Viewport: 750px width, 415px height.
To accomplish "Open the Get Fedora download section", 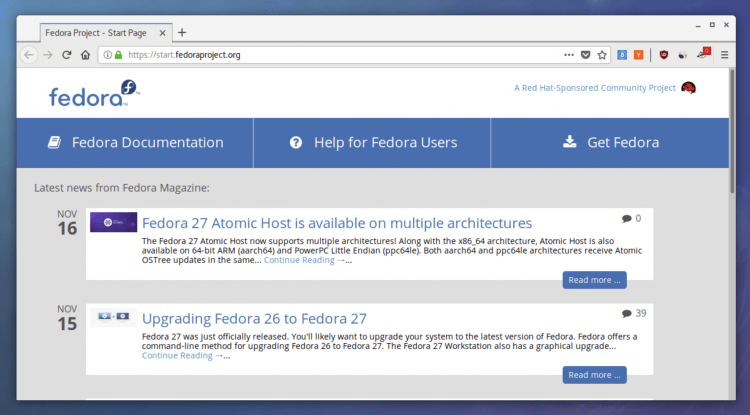I will click(x=610, y=142).
